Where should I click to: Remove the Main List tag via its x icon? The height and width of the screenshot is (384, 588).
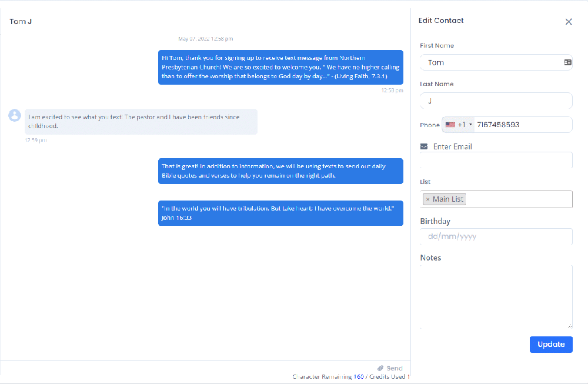[429, 199]
